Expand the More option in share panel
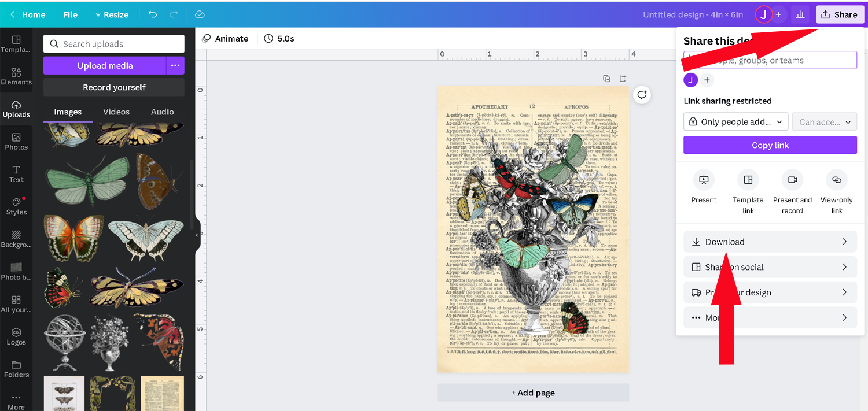Screen dimensions: 868x411 coord(770,317)
